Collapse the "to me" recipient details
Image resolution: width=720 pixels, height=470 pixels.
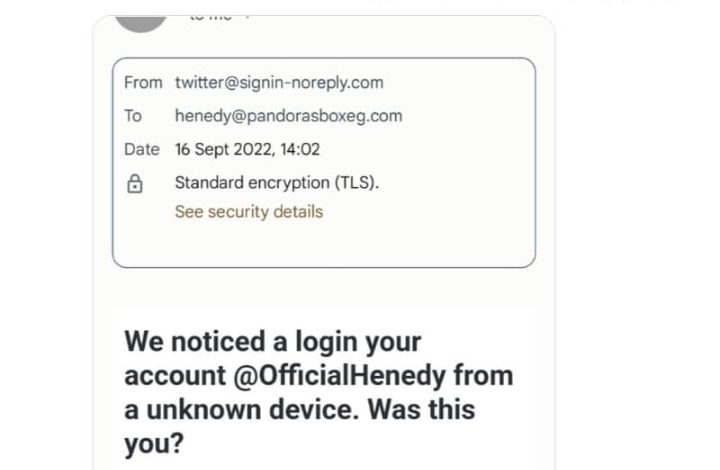247,18
